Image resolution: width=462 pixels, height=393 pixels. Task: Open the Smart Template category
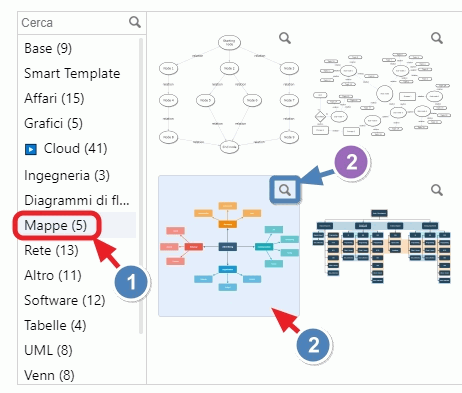tap(72, 73)
